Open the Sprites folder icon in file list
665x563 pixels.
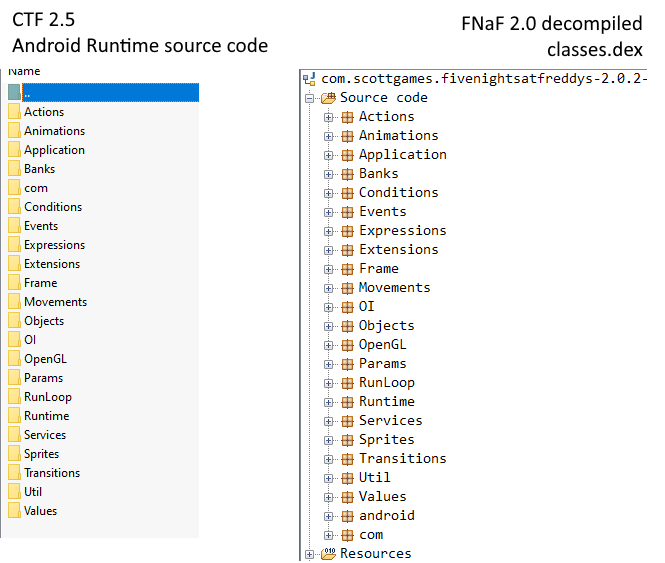point(14,454)
